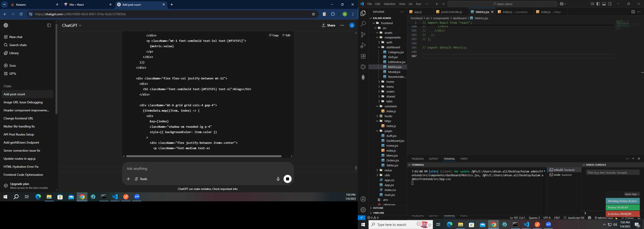This screenshot has height=229, width=644.
Task: Go back in VS Code navigation arrow
Action: pos(437,4)
